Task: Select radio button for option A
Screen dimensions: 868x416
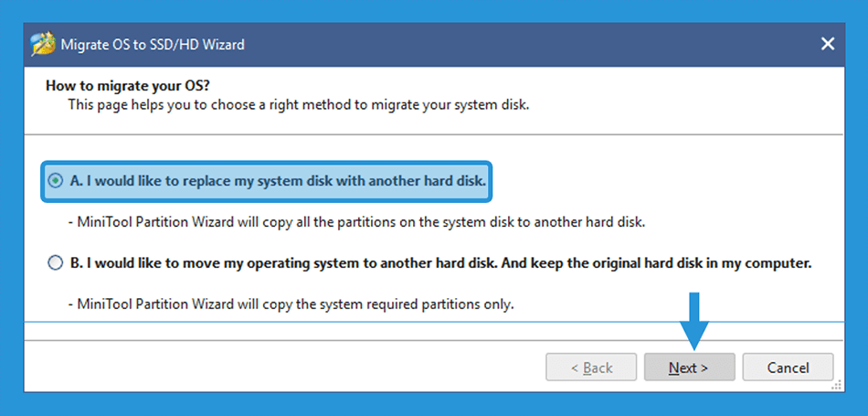Action: [x=56, y=181]
